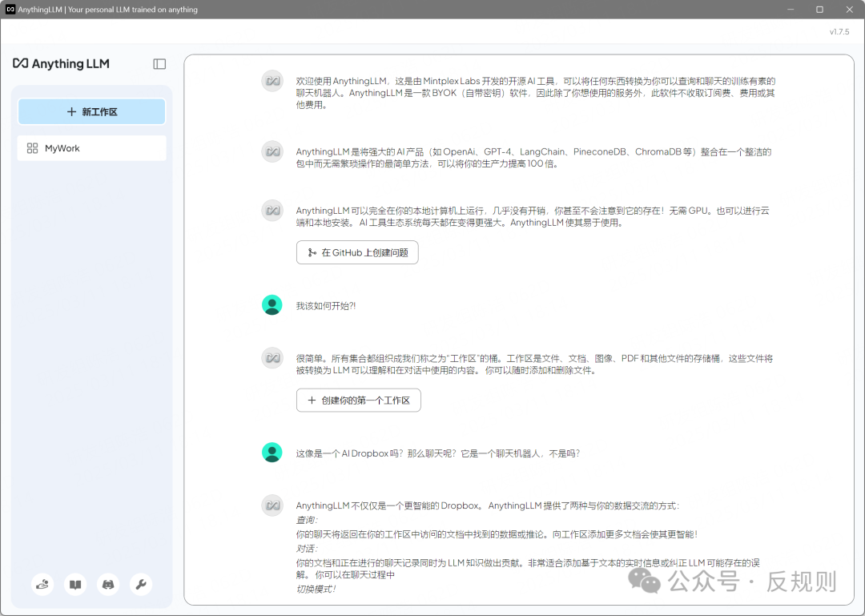
Task: Click user avatar beside the AI Dropbox question
Action: point(272,452)
